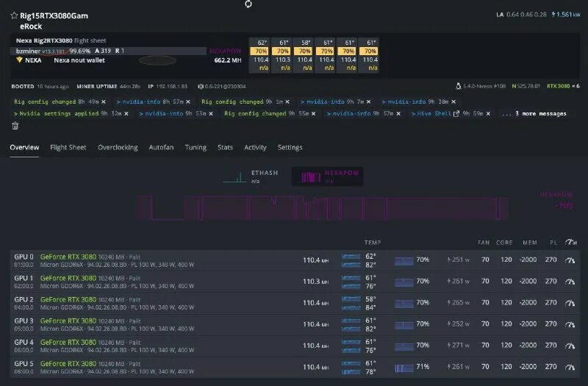Click the first GPU 62° tile in summary
The image size is (588, 386).
[260, 55]
